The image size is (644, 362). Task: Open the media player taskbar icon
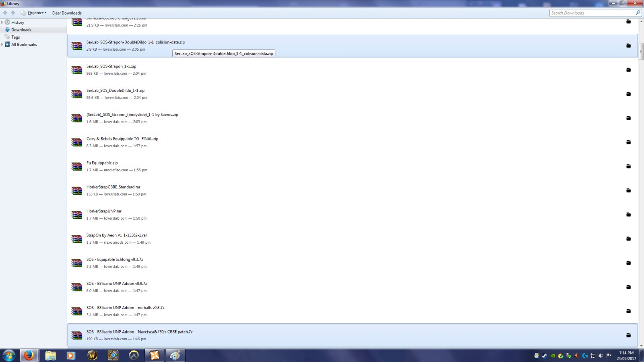click(x=71, y=355)
